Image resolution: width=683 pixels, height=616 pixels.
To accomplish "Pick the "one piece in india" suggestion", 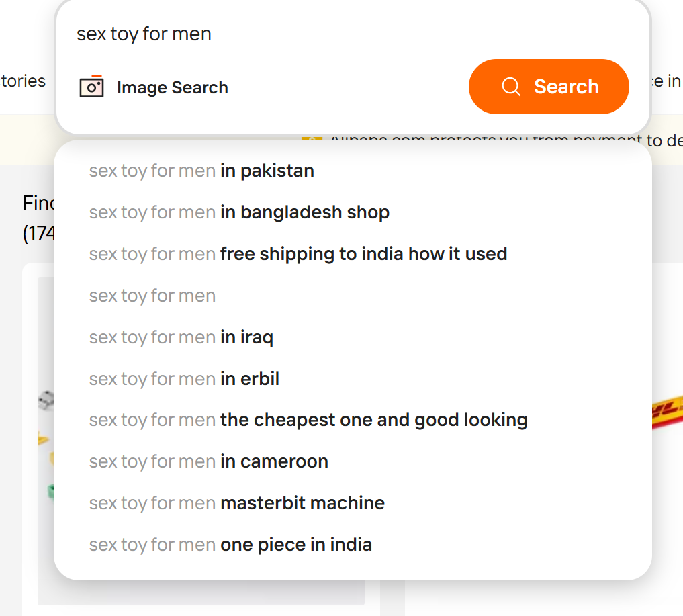I will coord(230,545).
